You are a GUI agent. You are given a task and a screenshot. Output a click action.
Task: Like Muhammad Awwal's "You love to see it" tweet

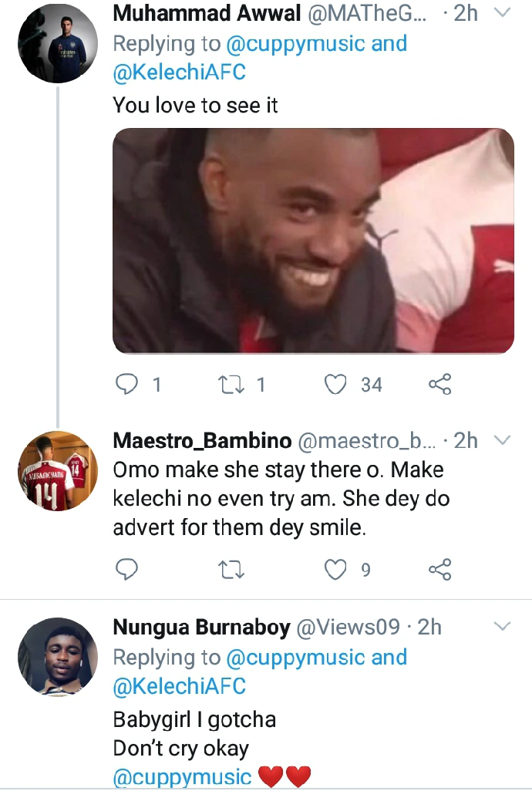(335, 384)
